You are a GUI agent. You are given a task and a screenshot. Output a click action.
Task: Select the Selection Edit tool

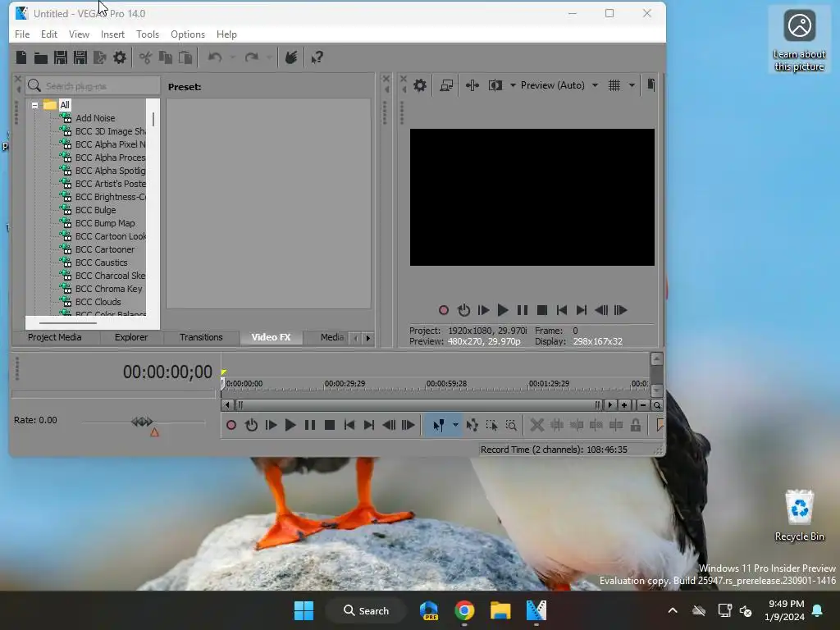point(491,426)
